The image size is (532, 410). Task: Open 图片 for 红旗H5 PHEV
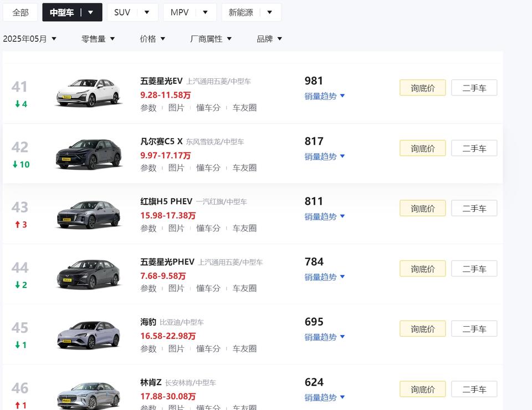point(176,228)
